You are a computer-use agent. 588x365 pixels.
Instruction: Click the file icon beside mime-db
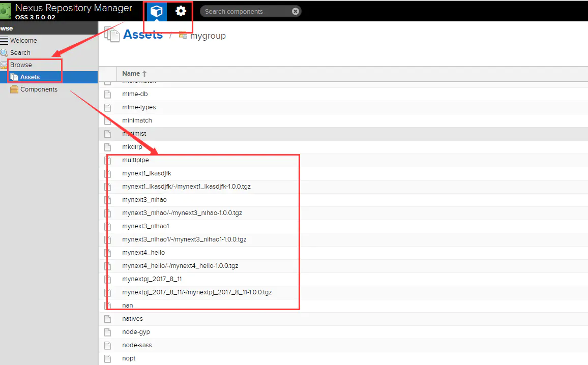point(108,94)
